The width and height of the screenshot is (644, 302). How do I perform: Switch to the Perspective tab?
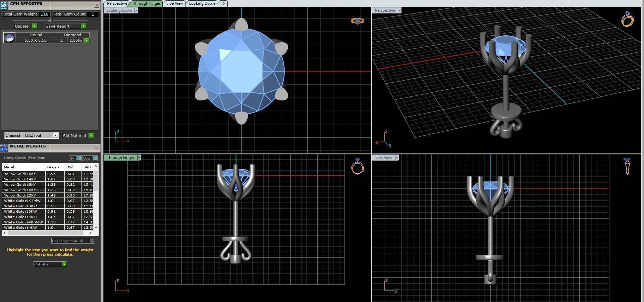click(x=117, y=3)
